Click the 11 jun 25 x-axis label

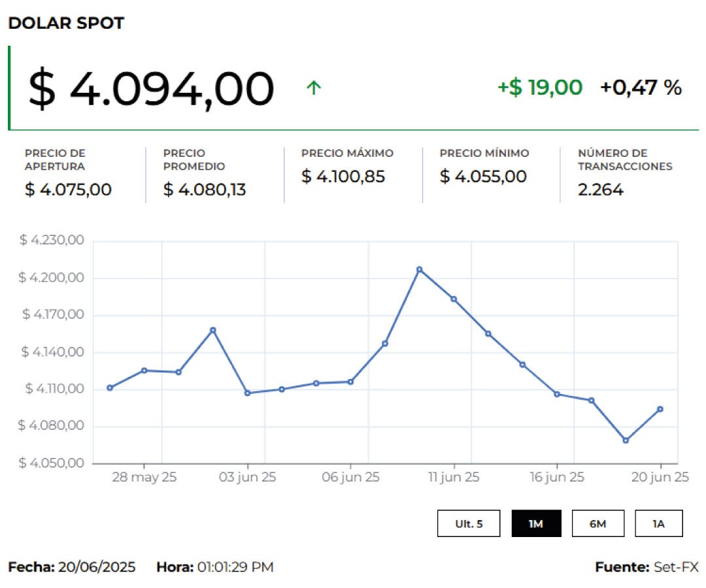click(x=454, y=478)
